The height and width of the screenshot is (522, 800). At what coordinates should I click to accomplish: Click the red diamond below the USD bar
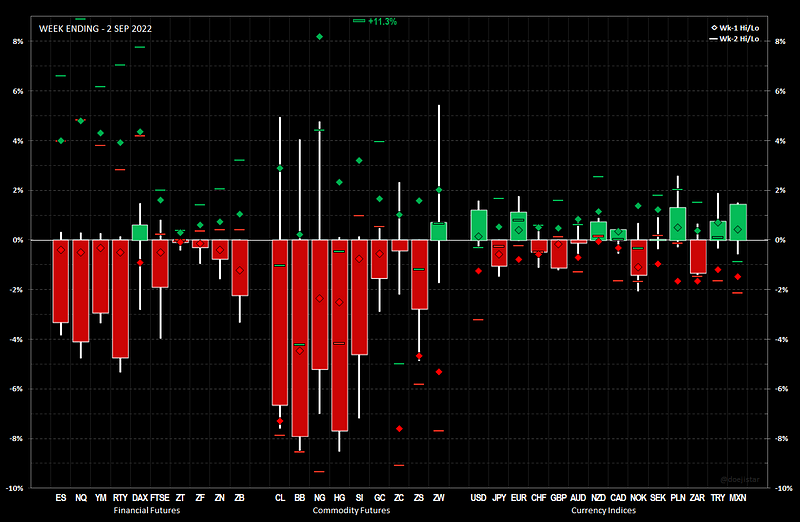[x=479, y=271]
